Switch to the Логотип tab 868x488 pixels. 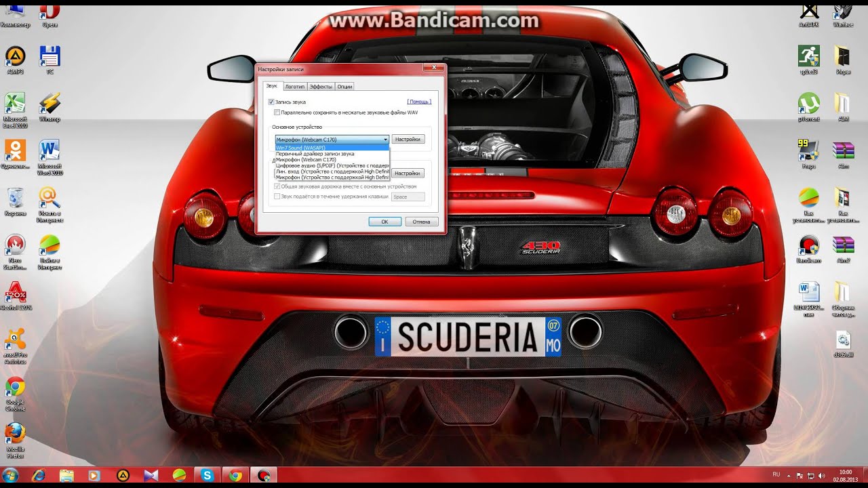point(294,87)
